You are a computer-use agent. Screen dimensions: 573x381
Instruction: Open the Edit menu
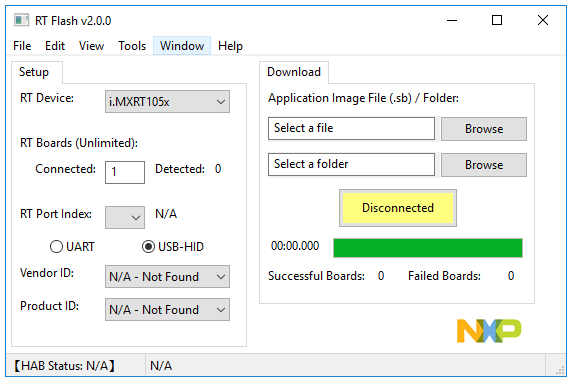coord(55,46)
